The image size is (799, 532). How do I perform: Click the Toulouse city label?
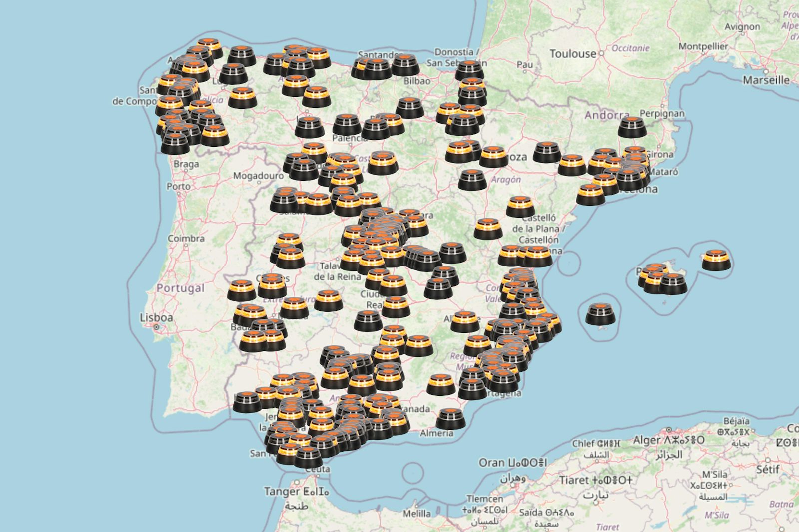(x=572, y=54)
